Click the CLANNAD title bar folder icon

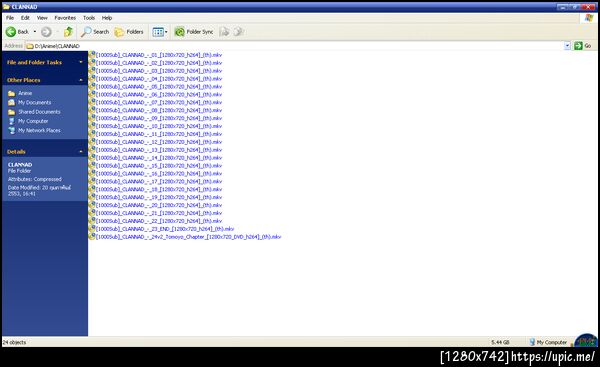point(6,7)
